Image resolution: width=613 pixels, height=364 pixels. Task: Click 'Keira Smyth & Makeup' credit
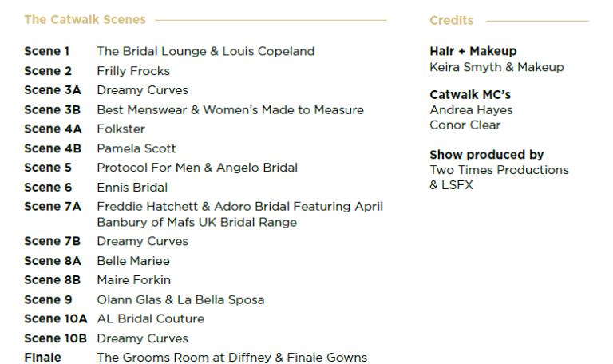click(496, 67)
